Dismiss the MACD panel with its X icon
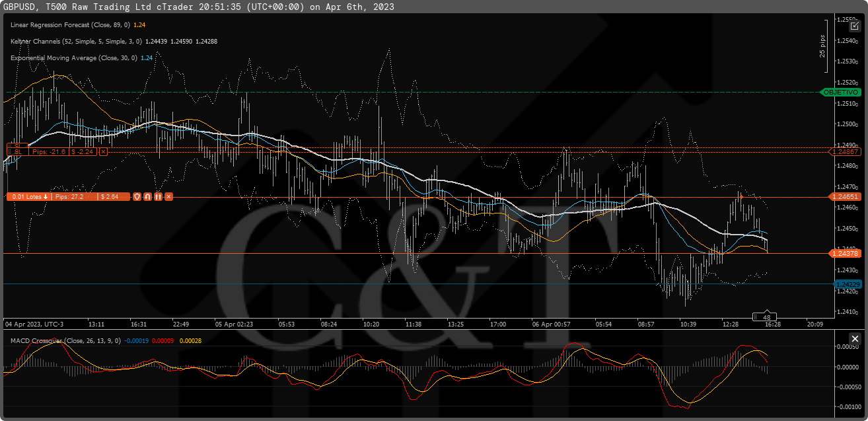868x421 pixels. (855, 338)
